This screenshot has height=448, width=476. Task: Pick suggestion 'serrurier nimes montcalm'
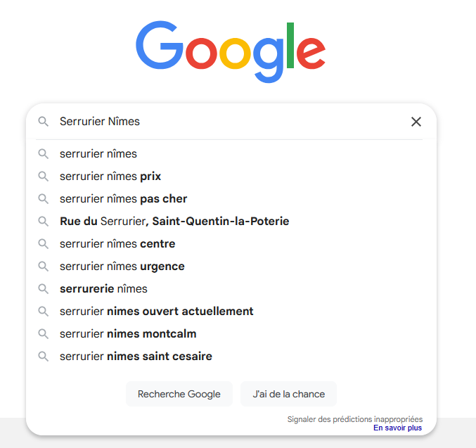(128, 334)
